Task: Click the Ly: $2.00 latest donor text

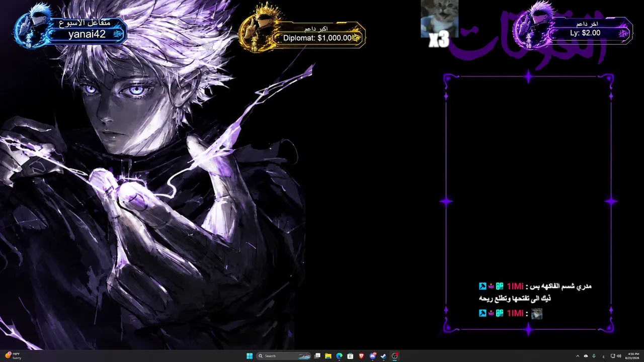Action: [585, 33]
